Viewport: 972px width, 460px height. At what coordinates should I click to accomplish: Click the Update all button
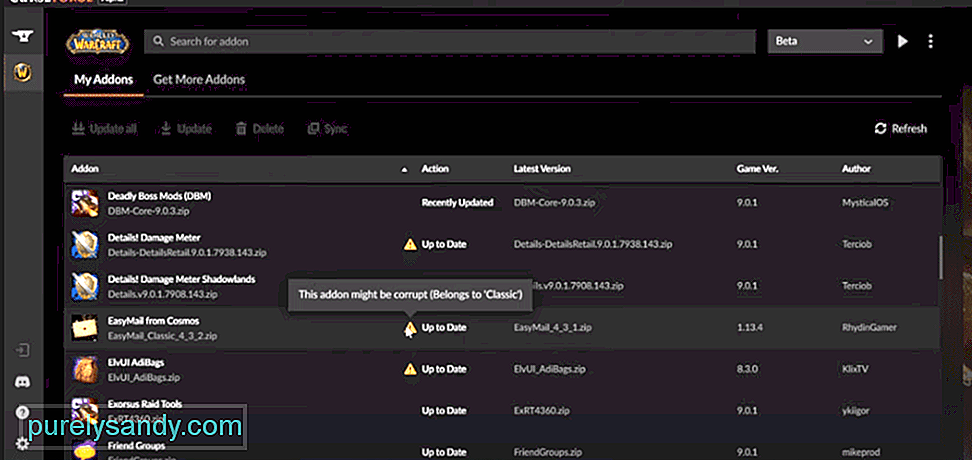(104, 129)
